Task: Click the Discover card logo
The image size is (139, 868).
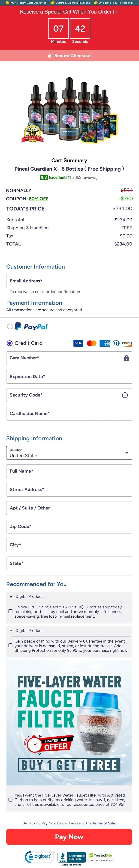Action: 127,343
